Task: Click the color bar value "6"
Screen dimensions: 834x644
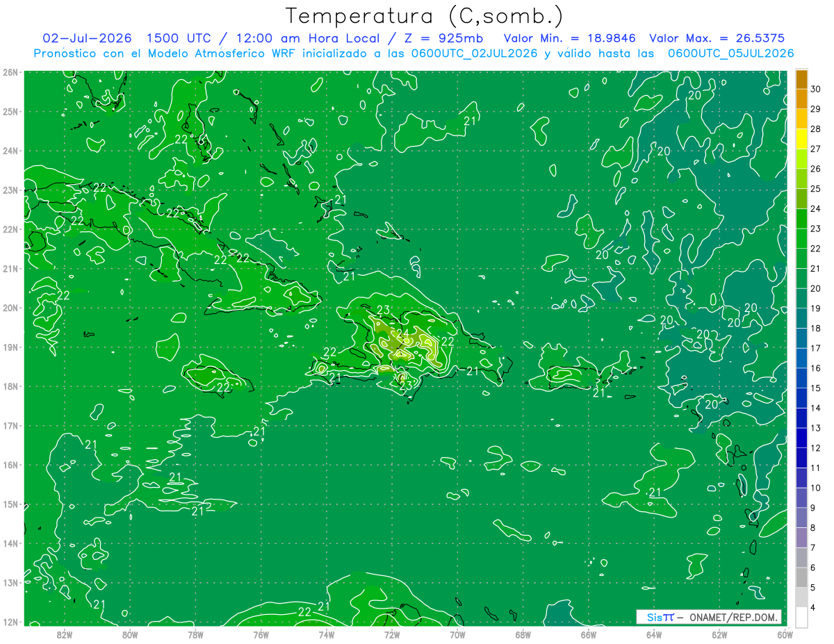Action: coord(813,568)
